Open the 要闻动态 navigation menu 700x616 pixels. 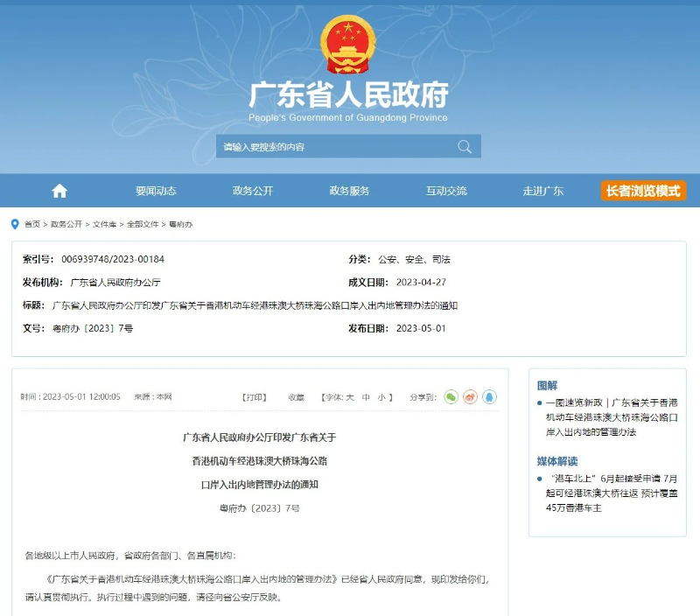(x=156, y=191)
